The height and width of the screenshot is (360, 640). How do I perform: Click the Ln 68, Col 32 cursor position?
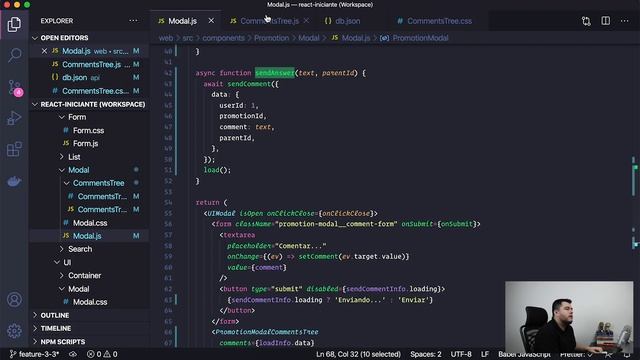[358, 354]
